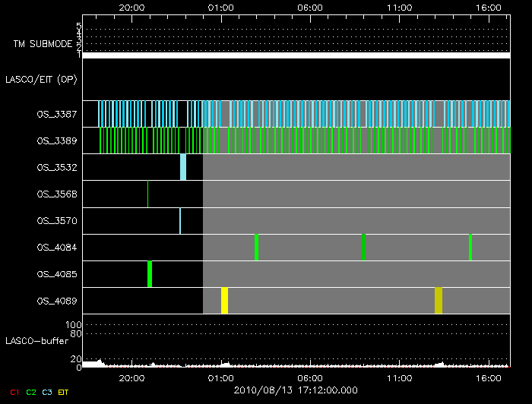Select the first green bar in OS_4084 row
Screen dimensions: 532x404
257,248
